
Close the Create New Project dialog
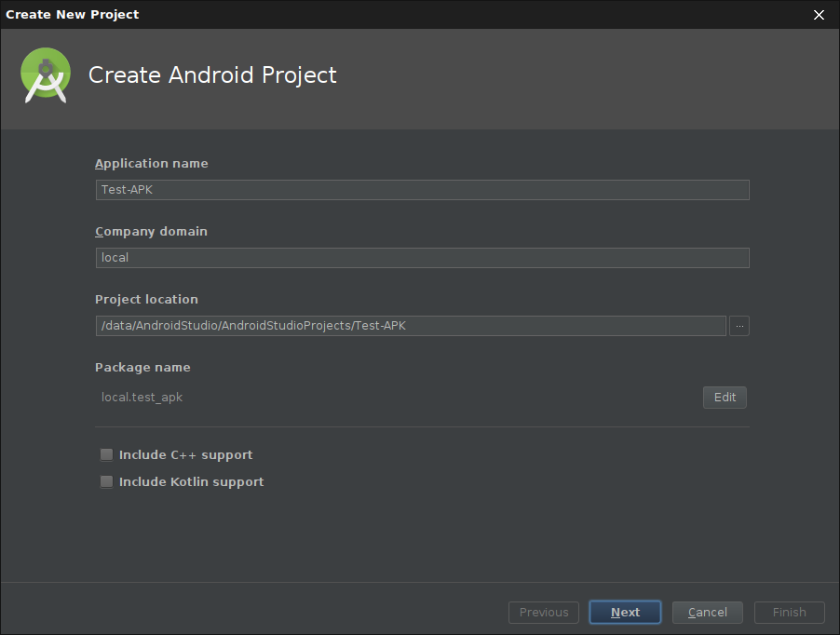[819, 15]
